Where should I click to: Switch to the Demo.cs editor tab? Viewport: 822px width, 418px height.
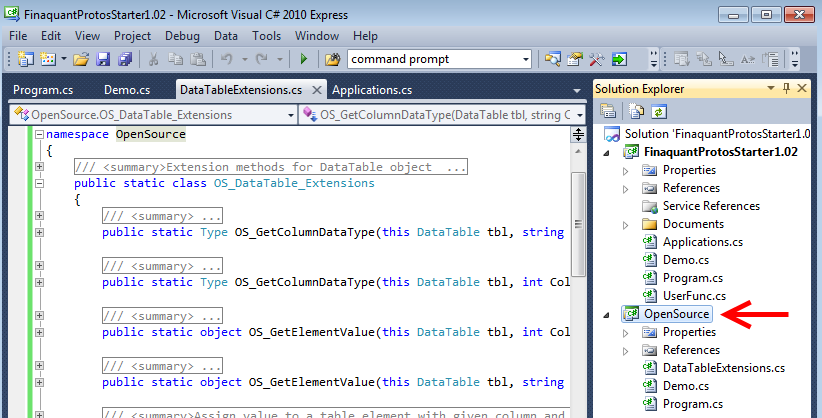click(127, 90)
